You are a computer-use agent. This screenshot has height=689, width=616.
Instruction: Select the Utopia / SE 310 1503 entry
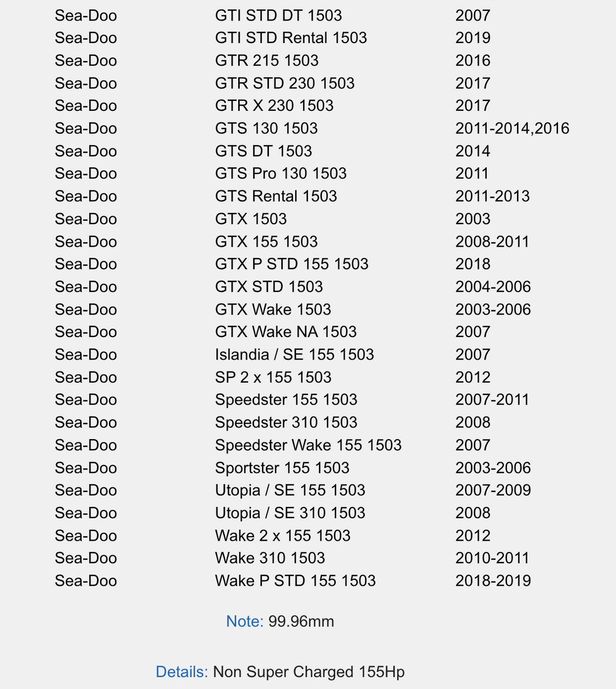290,513
